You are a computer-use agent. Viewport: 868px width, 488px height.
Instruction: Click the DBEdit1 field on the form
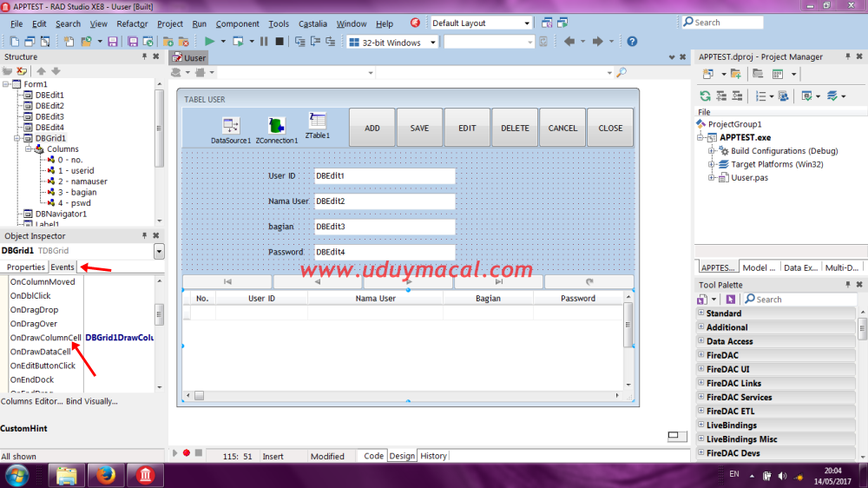point(385,175)
